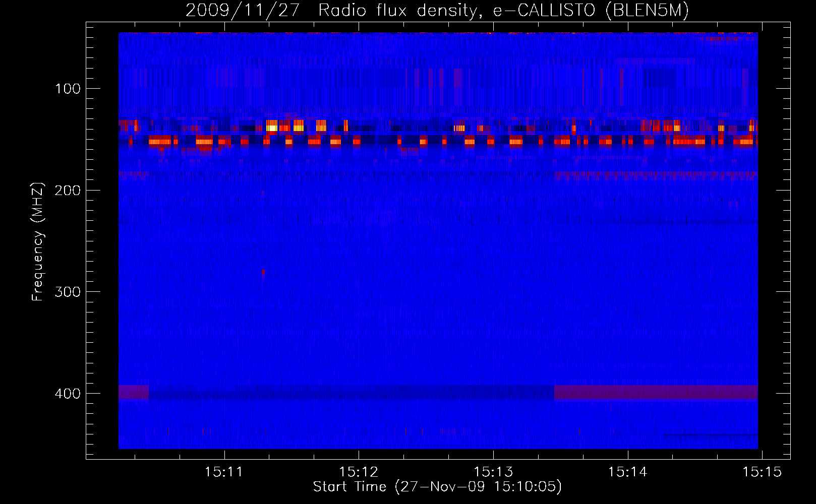The image size is (816, 504).
Task: Click the 400 frequency tick label
Action: (68, 394)
